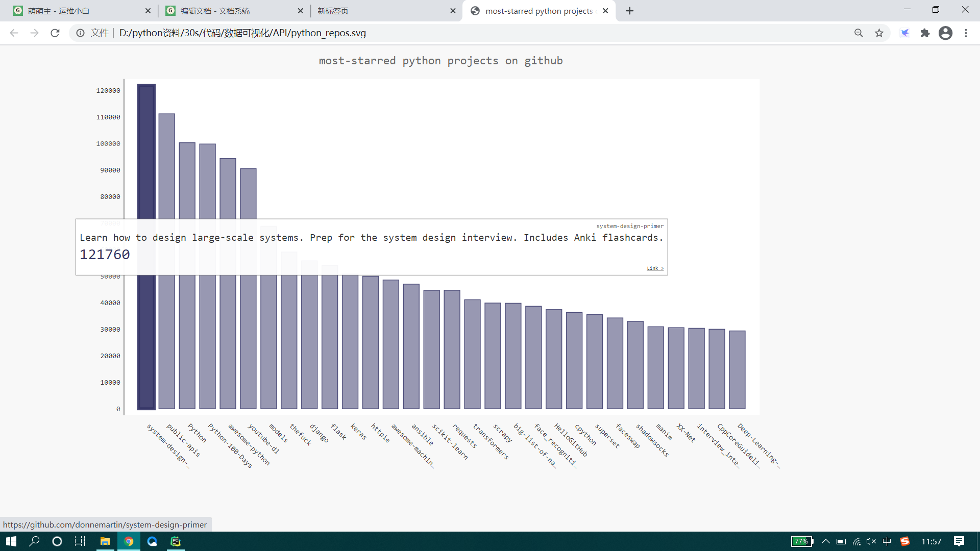Open the Wi-Fi network tray icon
Viewport: 980px width, 551px height.
pos(857,541)
